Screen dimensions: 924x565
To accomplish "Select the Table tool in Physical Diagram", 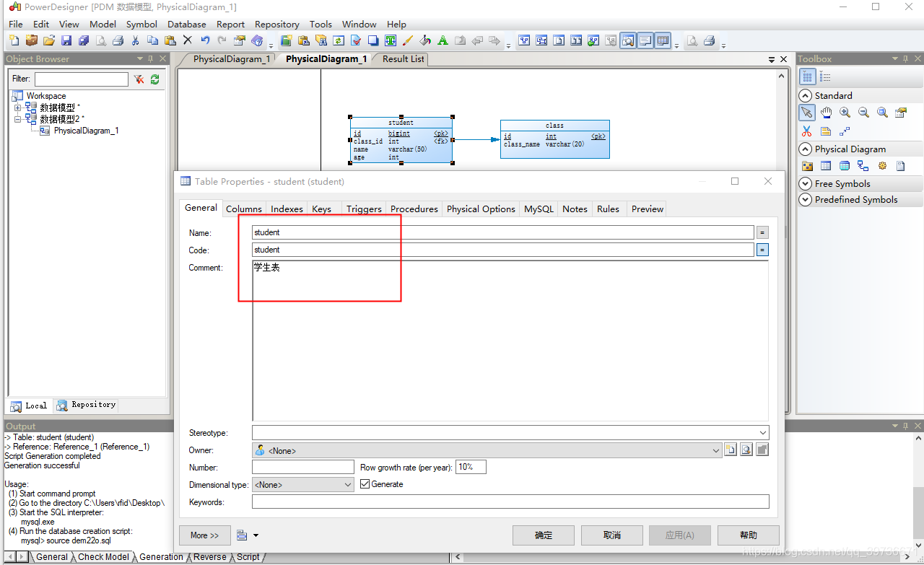I will tap(826, 166).
